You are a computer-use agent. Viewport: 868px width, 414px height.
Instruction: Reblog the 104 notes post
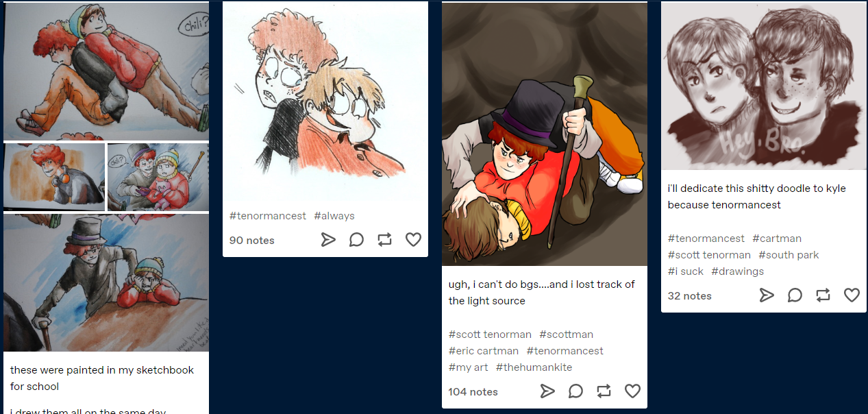point(604,391)
